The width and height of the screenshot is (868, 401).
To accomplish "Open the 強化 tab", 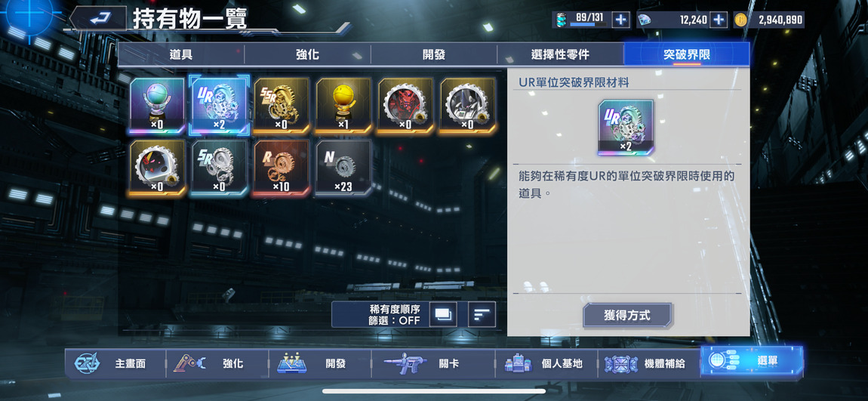I will (x=307, y=55).
